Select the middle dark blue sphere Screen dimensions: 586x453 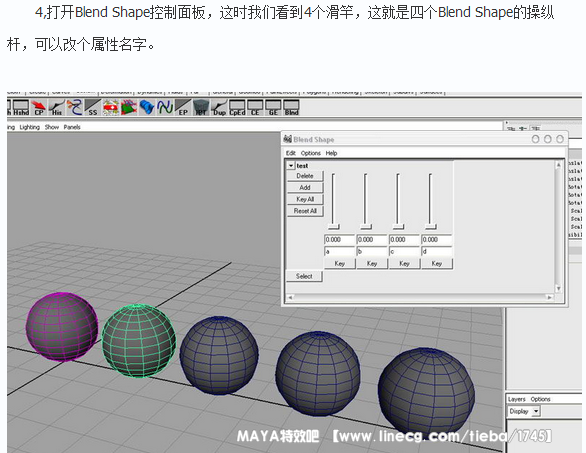(x=219, y=355)
